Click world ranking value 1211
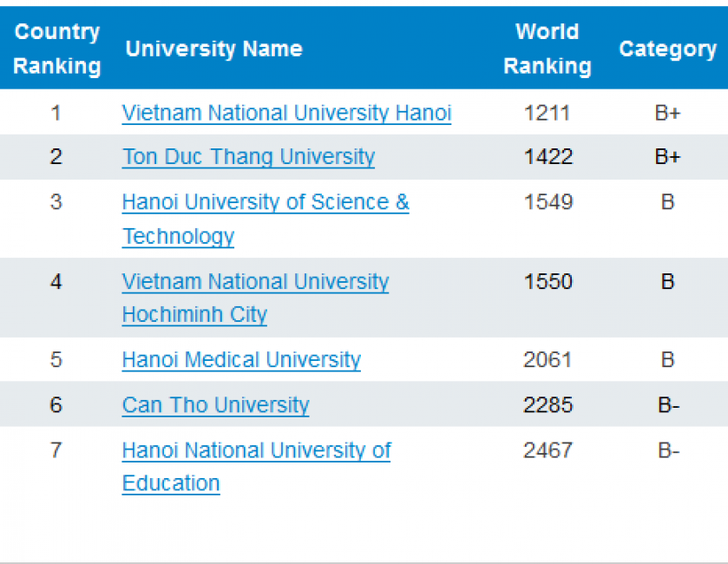Viewport: 728px width, 564px height. coord(548,113)
